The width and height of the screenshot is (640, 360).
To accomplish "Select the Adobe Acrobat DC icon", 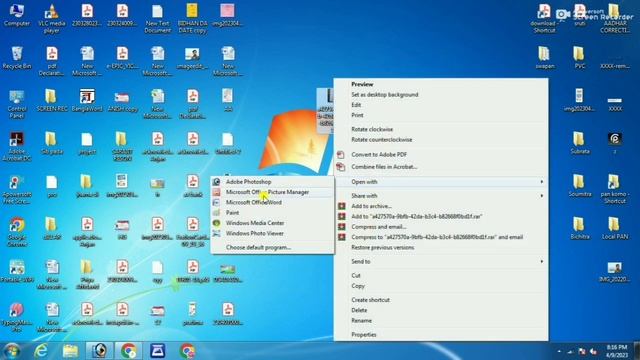I will click(16, 147).
